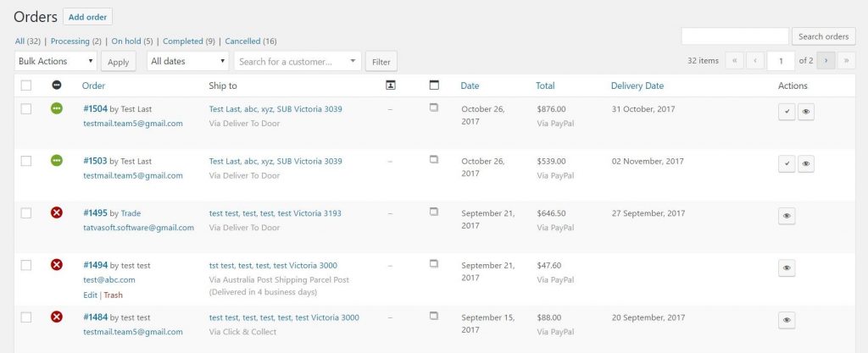This screenshot has height=353, width=868.
Task: Click the view eye icon for order #1495
Action: 787,216
